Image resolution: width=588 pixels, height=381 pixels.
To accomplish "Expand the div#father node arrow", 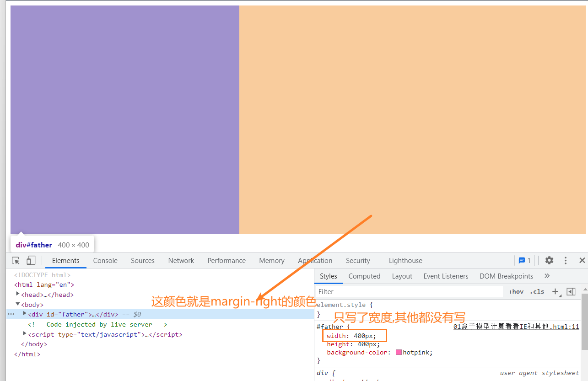I will 25,314.
